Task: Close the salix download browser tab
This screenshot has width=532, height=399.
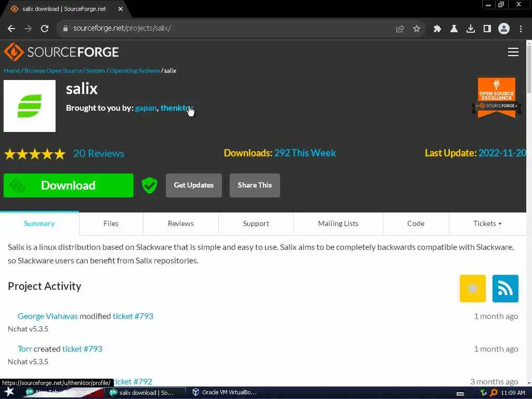Action: [121, 9]
